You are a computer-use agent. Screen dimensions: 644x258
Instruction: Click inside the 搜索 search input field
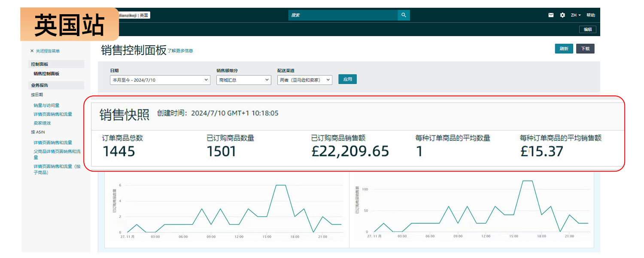click(x=343, y=15)
